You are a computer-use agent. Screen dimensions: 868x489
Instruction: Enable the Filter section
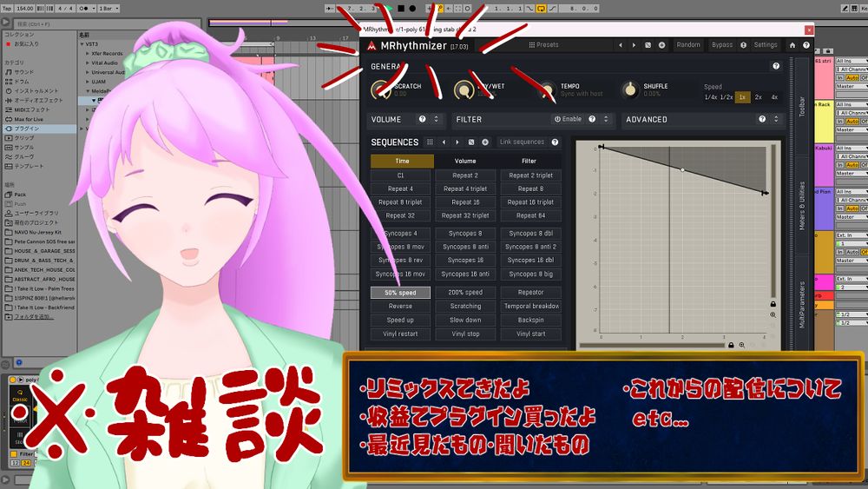click(x=568, y=119)
